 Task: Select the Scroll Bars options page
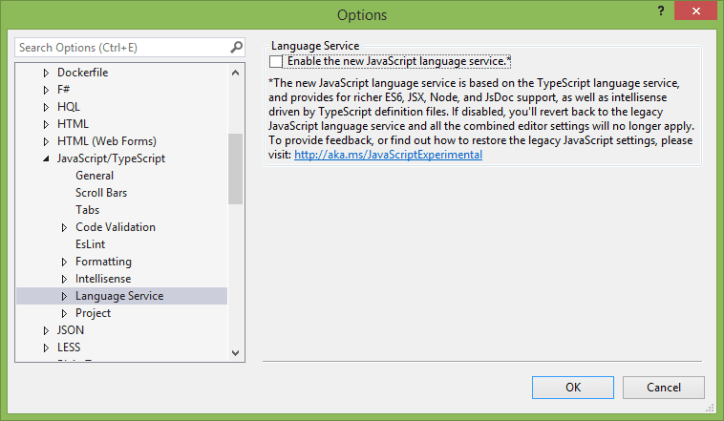click(x=101, y=193)
